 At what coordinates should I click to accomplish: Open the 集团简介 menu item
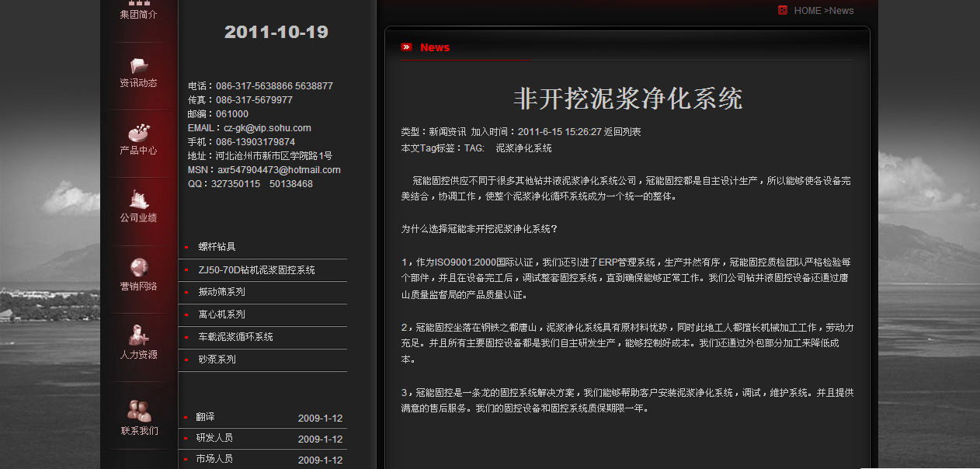(x=139, y=14)
